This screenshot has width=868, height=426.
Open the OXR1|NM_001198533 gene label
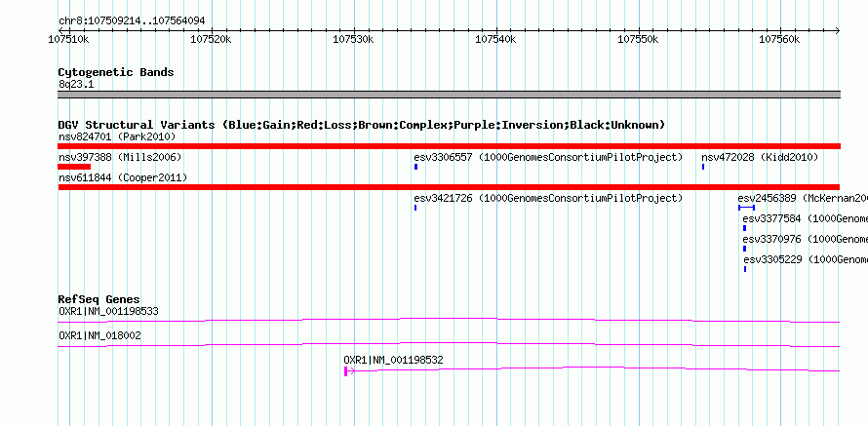(108, 312)
